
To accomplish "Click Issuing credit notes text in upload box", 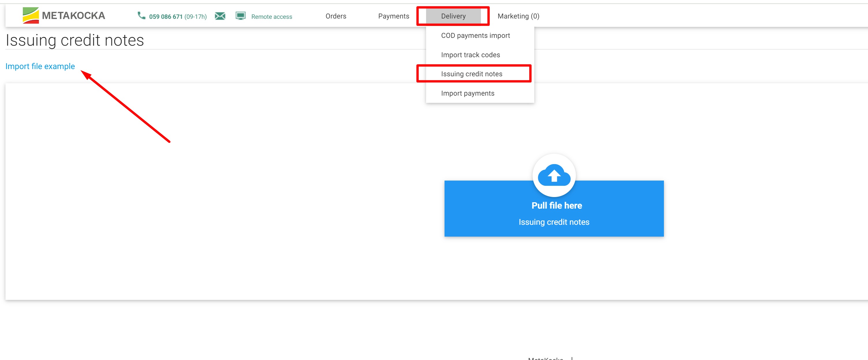I will tap(554, 222).
